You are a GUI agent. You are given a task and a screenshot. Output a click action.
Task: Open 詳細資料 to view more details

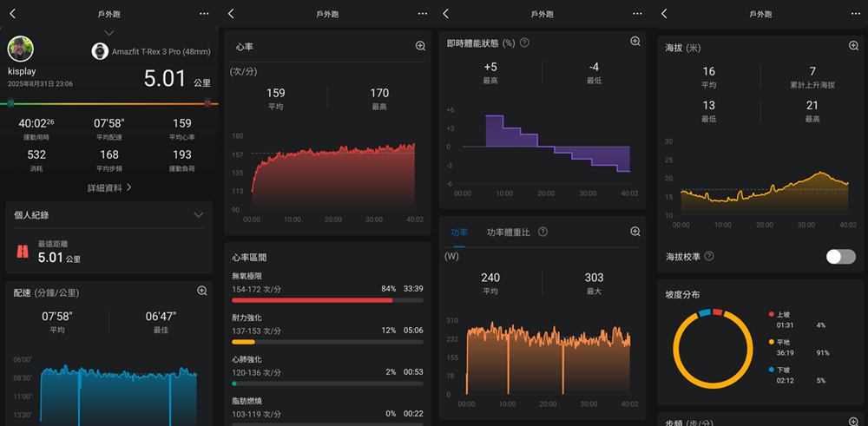pos(108,187)
